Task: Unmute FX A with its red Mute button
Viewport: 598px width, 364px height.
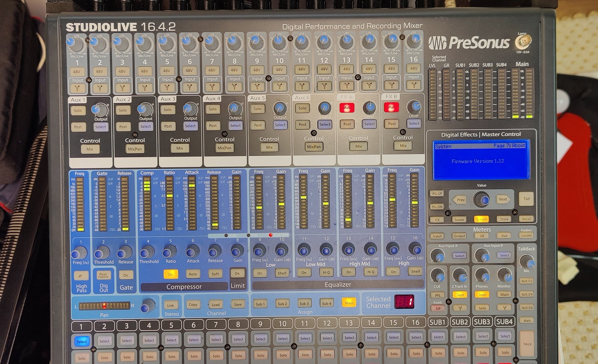Action: (347, 108)
